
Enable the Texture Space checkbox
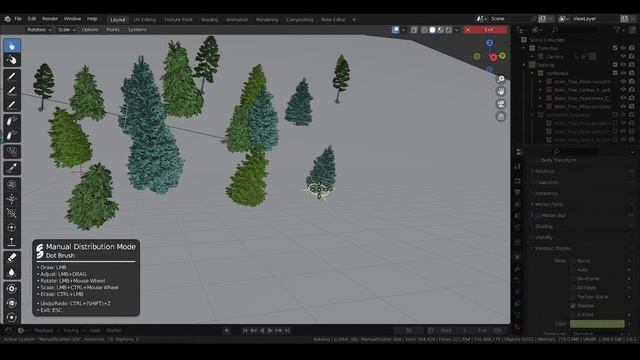pyautogui.click(x=573, y=297)
